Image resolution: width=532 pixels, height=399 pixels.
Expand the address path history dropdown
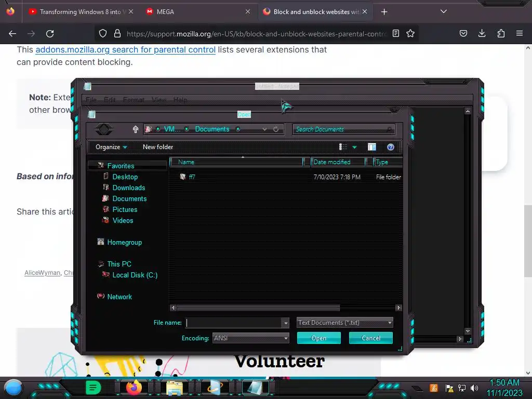tap(264, 129)
